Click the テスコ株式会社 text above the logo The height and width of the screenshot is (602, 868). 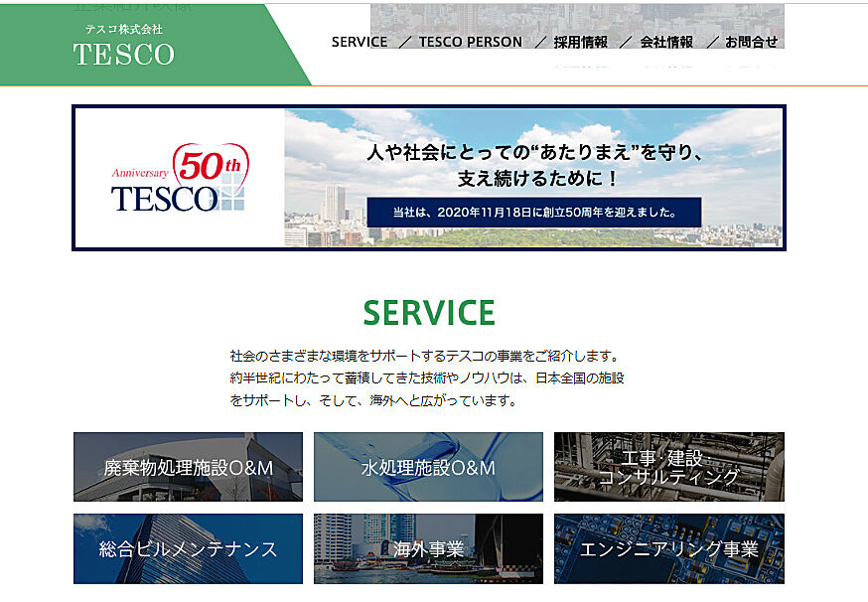pos(124,30)
